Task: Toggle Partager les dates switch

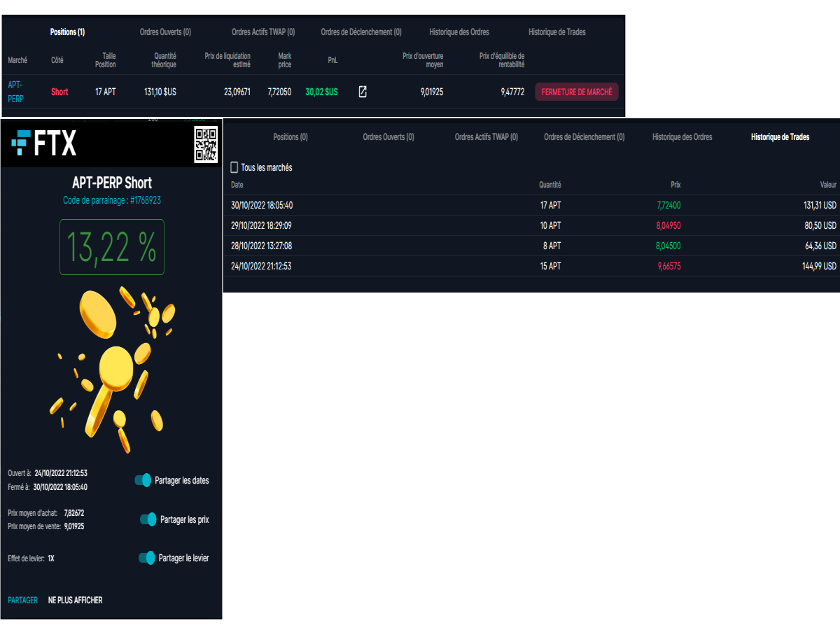Action: click(143, 480)
